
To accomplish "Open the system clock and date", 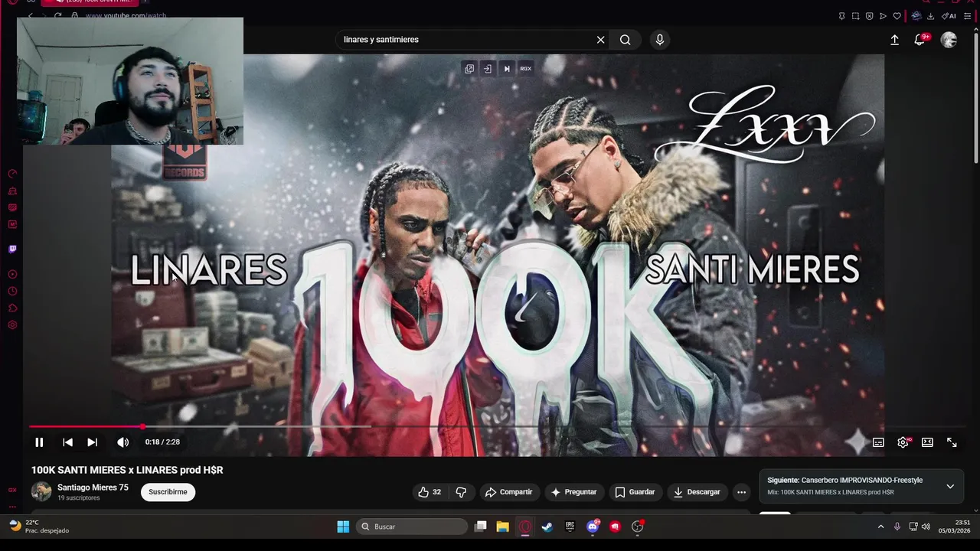I will (955, 527).
